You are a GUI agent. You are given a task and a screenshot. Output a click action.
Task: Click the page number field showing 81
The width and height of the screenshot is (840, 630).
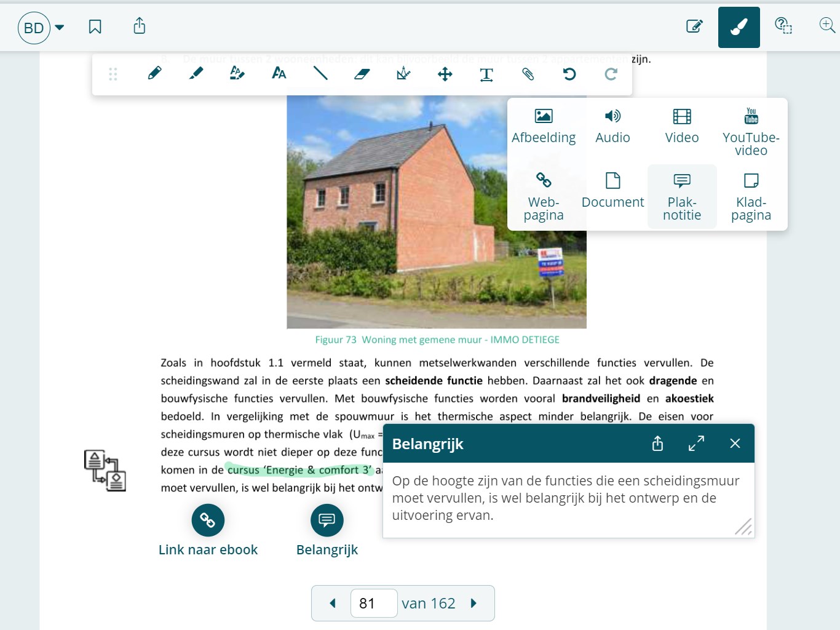(x=374, y=604)
